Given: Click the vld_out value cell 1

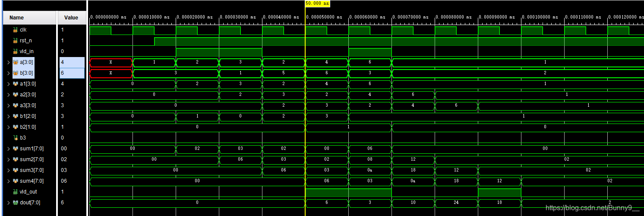Looking at the screenshot, I should (72, 192).
